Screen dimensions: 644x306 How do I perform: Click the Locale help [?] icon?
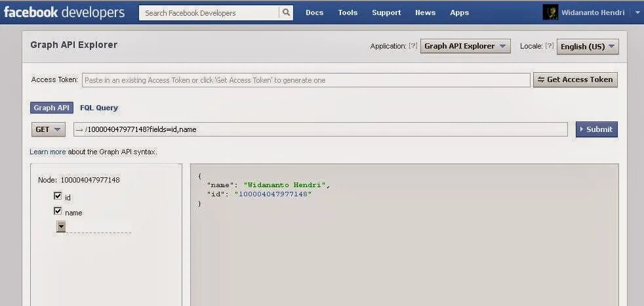550,46
